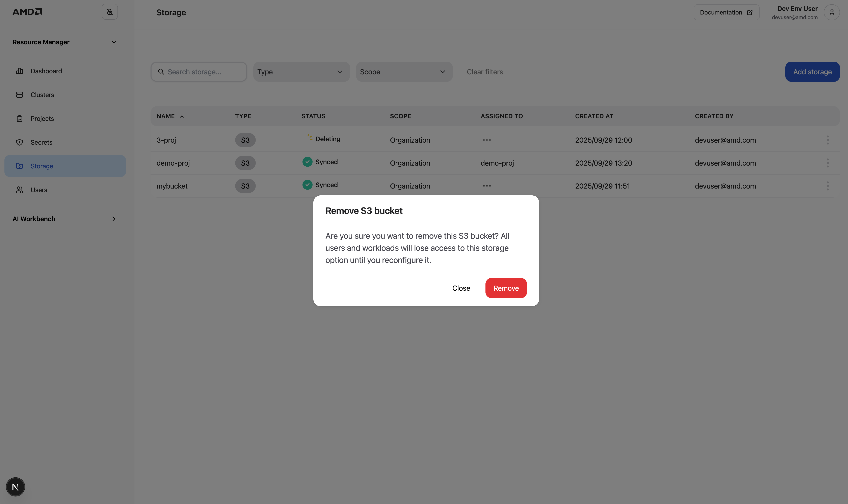This screenshot has height=504, width=848.
Task: Click the search storage input field
Action: click(199, 72)
